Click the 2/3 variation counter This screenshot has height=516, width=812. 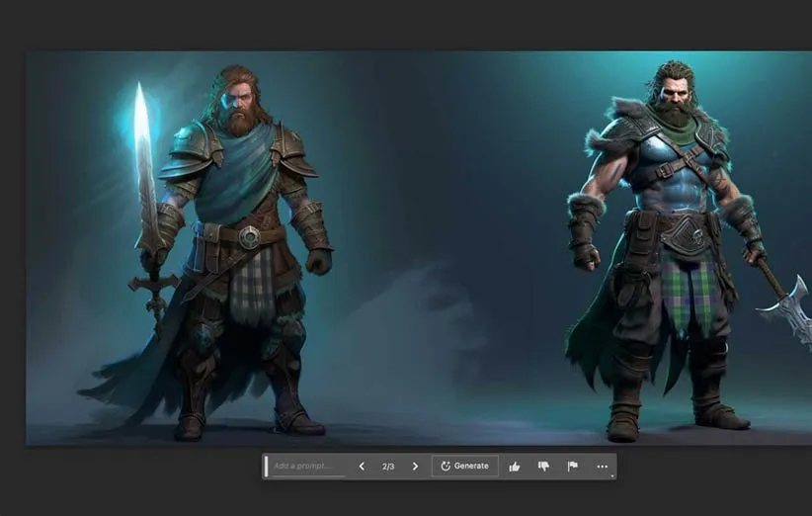(x=388, y=467)
